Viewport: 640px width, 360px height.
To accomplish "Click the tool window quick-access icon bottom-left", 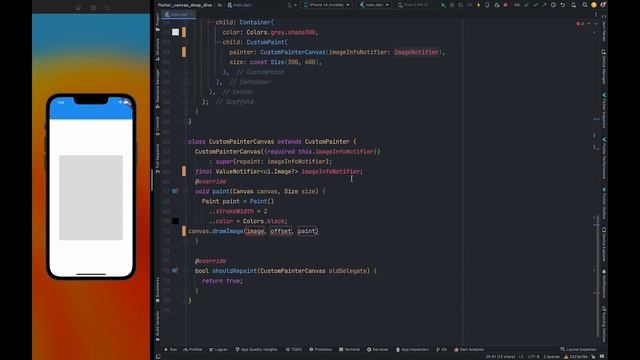I will pyautogui.click(x=158, y=356).
